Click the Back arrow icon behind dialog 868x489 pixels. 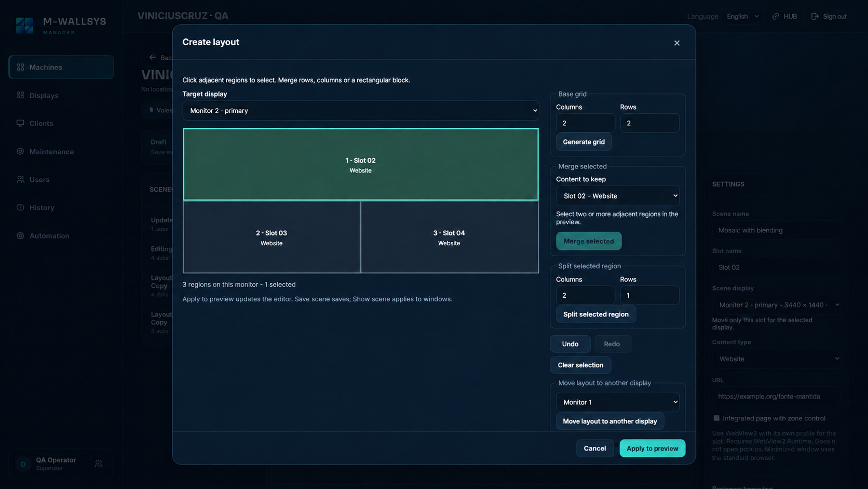pos(152,57)
